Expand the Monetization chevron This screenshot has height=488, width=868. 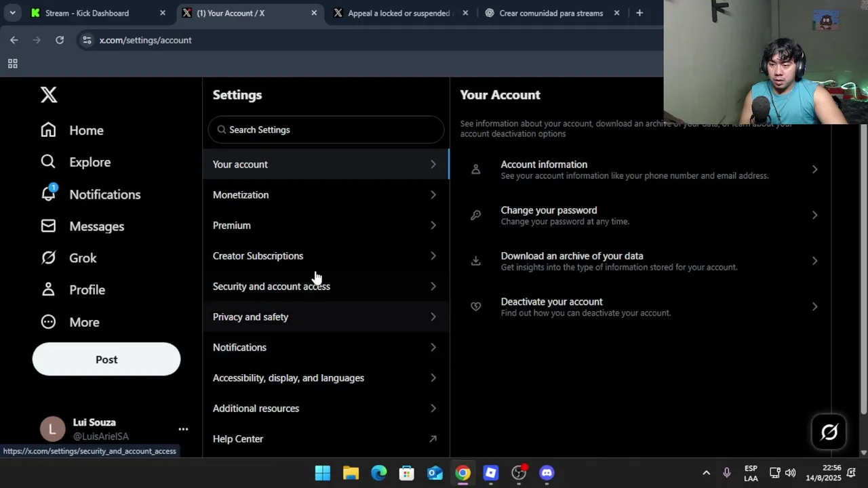click(433, 195)
